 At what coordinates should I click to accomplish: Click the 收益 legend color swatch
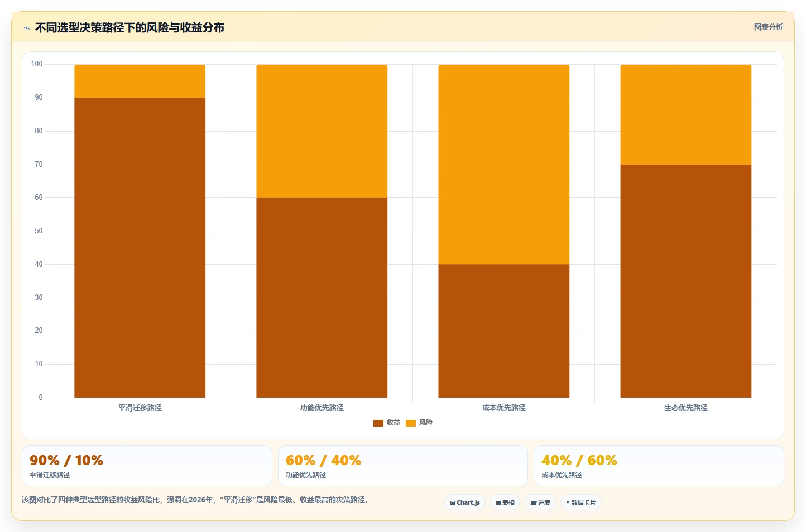[x=378, y=423]
